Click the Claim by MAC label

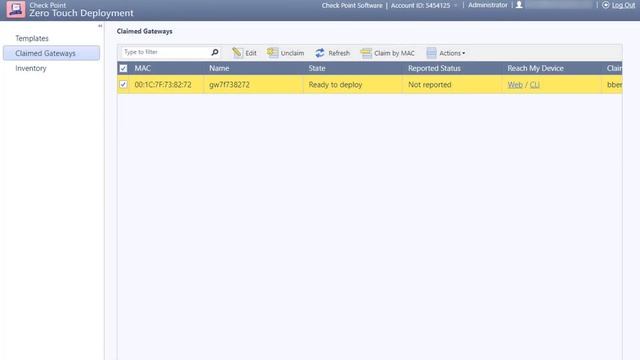point(394,53)
